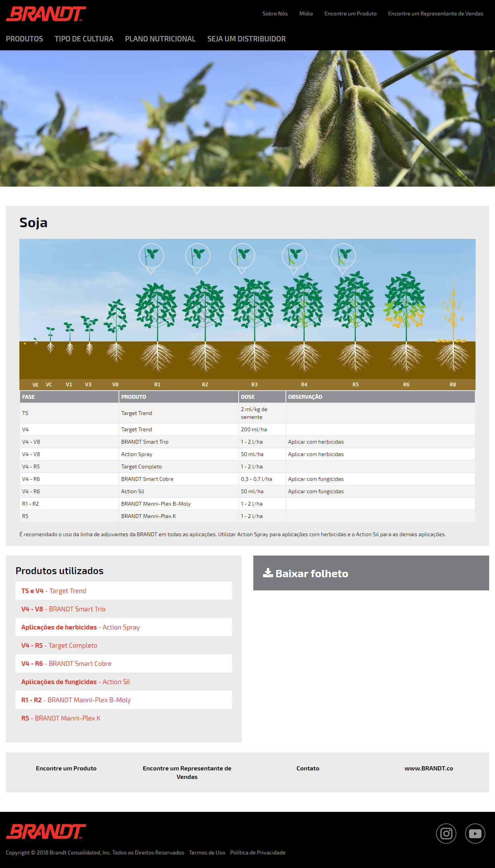Click the FASE column header

[69, 397]
